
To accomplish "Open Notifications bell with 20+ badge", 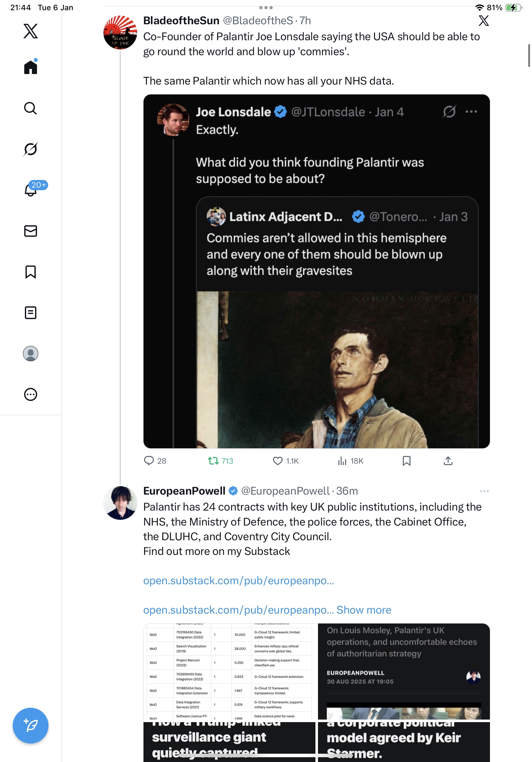I will [x=31, y=190].
